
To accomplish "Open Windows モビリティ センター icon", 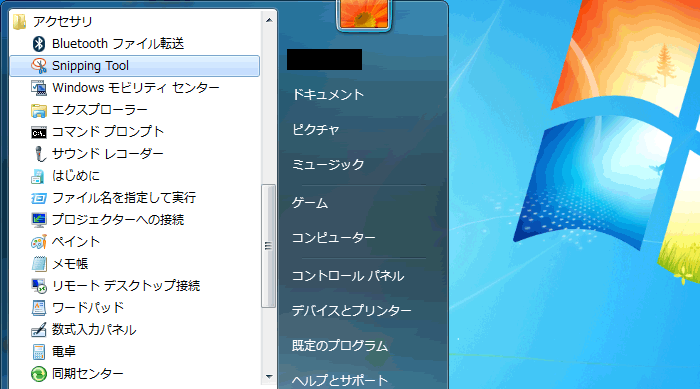I will (x=39, y=88).
